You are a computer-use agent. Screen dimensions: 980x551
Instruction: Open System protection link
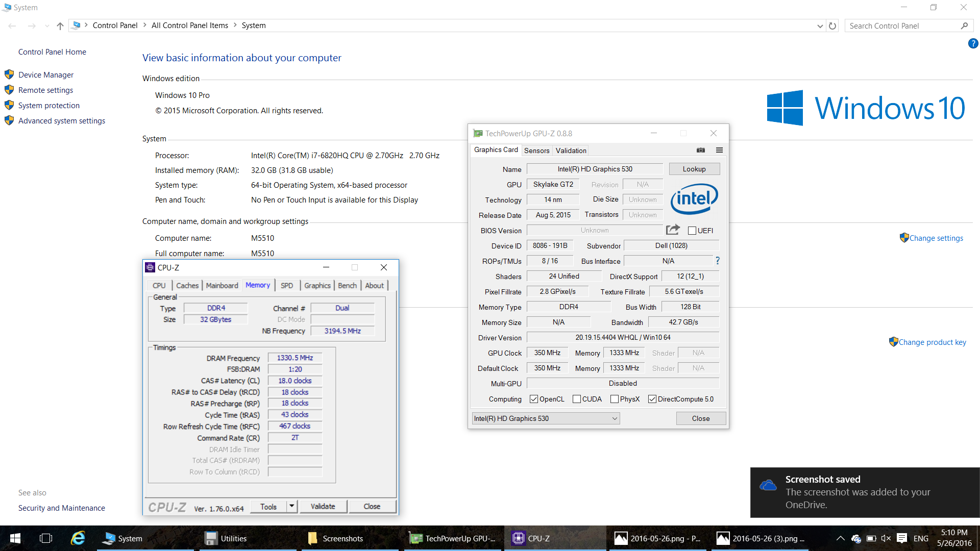click(x=49, y=105)
